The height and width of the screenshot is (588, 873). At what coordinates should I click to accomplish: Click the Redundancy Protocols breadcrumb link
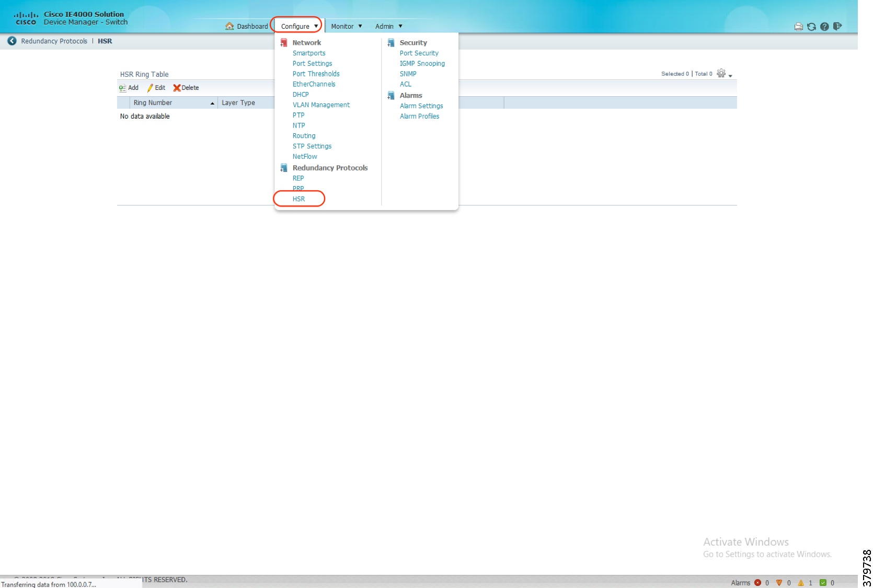coord(54,41)
